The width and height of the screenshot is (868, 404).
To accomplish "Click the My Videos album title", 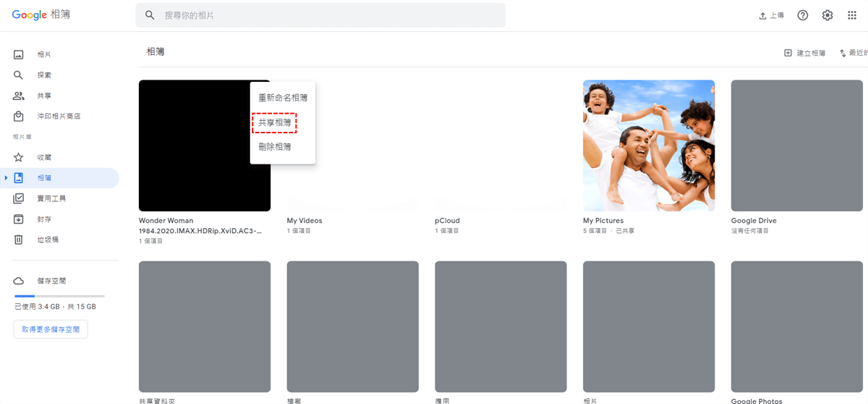I will click(305, 221).
